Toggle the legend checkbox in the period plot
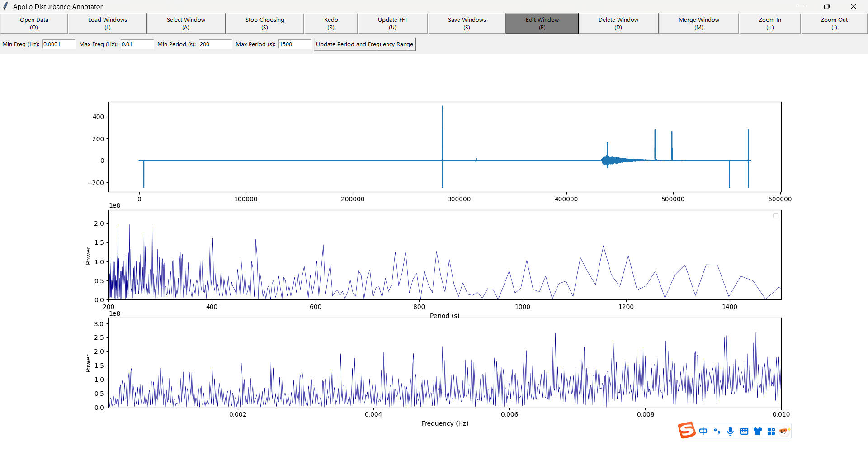This screenshot has height=451, width=868. pyautogui.click(x=776, y=216)
